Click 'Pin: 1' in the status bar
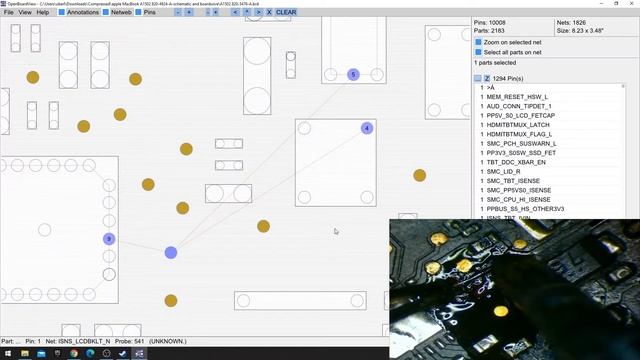This screenshot has height=360, width=640. 33,341
